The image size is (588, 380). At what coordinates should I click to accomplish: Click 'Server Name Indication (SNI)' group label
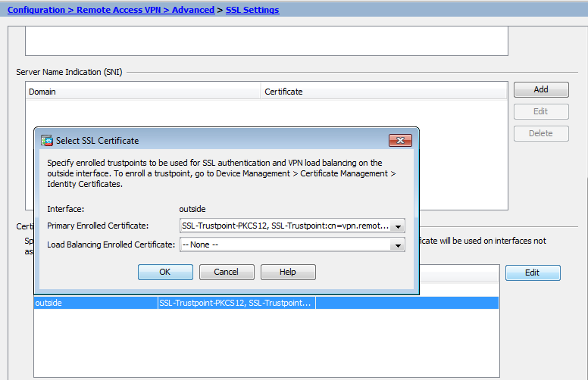click(x=70, y=72)
